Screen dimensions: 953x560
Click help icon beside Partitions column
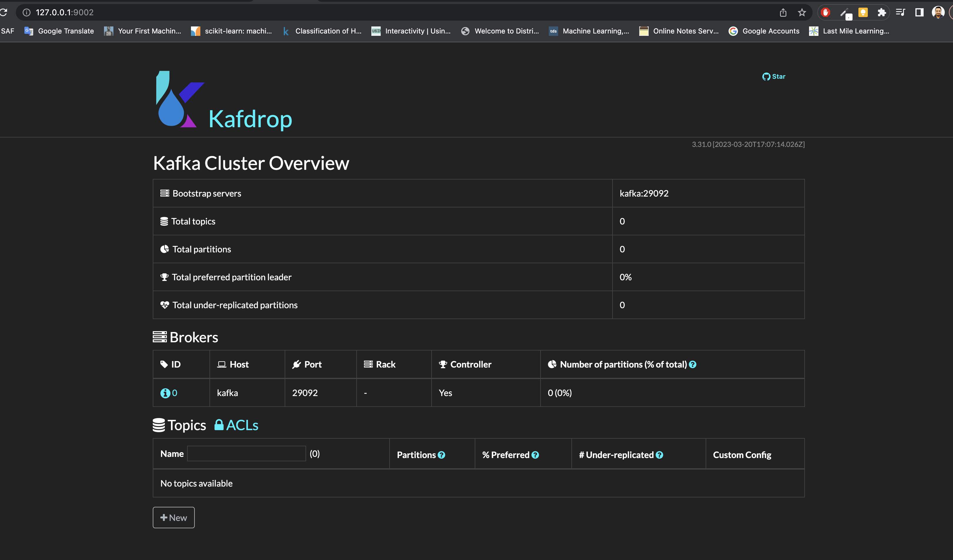coord(441,455)
